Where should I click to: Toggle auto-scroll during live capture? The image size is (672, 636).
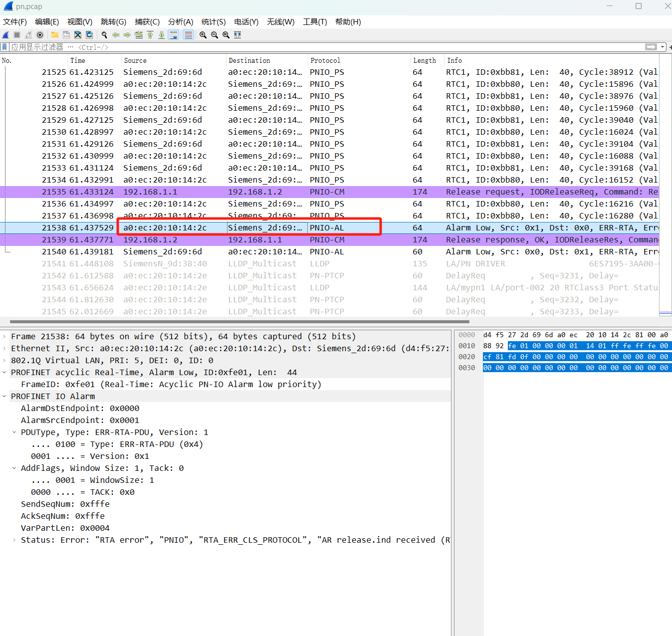pyautogui.click(x=174, y=35)
